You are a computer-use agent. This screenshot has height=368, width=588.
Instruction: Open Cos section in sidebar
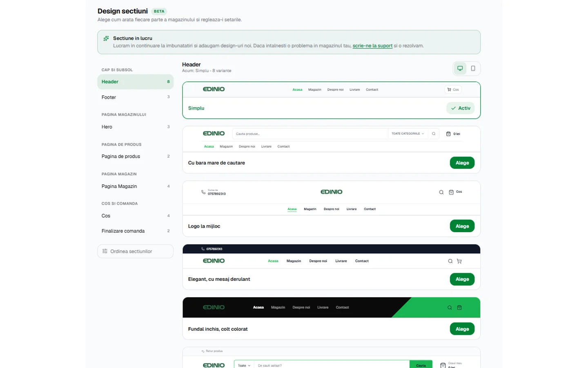click(135, 215)
